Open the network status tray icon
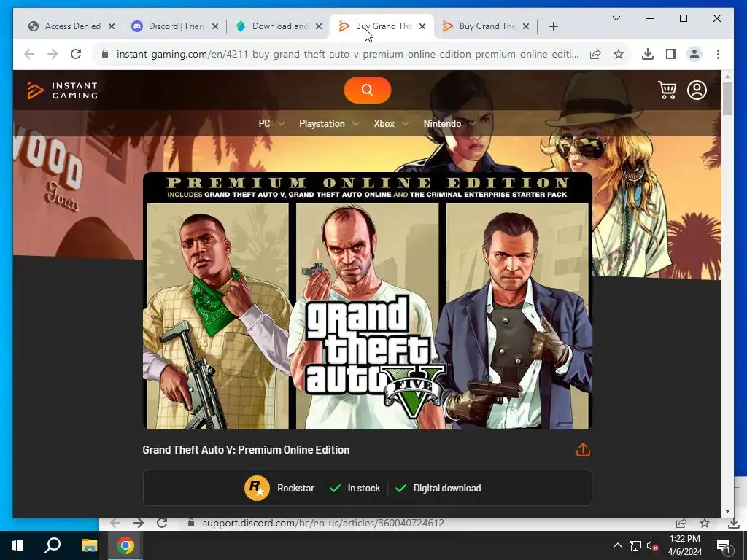 click(635, 545)
